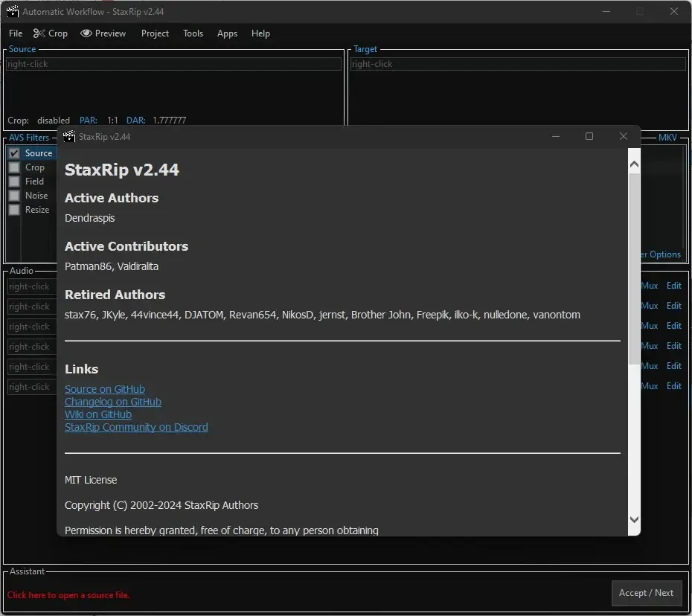Open the Source on GitHub link
The height and width of the screenshot is (616, 692).
105,389
